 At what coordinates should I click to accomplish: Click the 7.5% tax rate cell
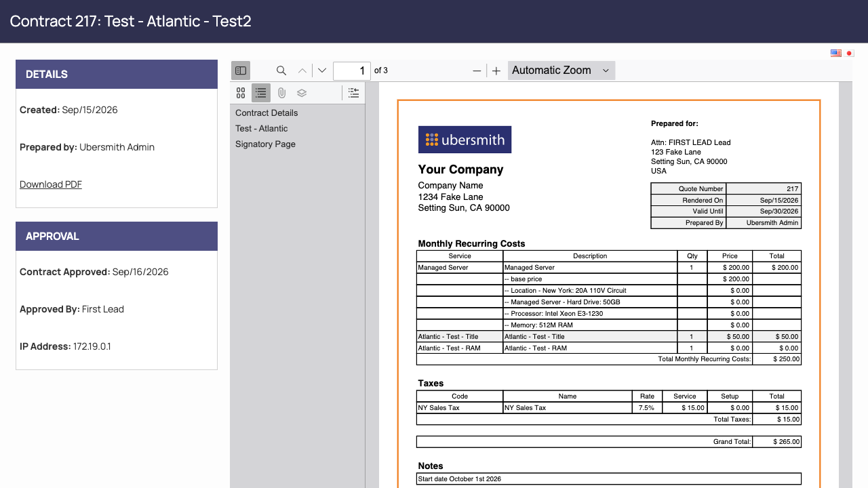647,408
